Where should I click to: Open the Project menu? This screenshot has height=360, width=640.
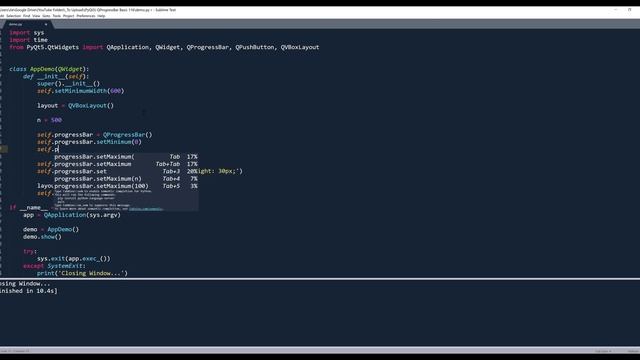pos(69,16)
